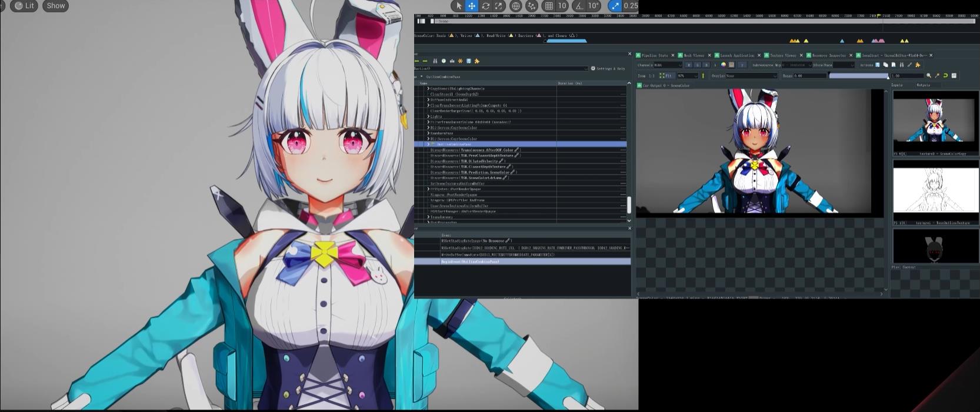Click the globe coordinate-space icon
The image size is (980, 412).
click(x=516, y=6)
